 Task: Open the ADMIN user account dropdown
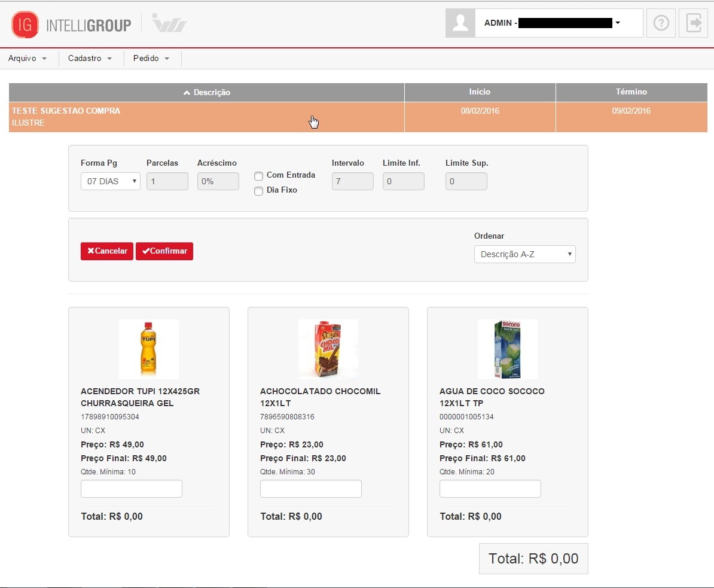[x=559, y=23]
